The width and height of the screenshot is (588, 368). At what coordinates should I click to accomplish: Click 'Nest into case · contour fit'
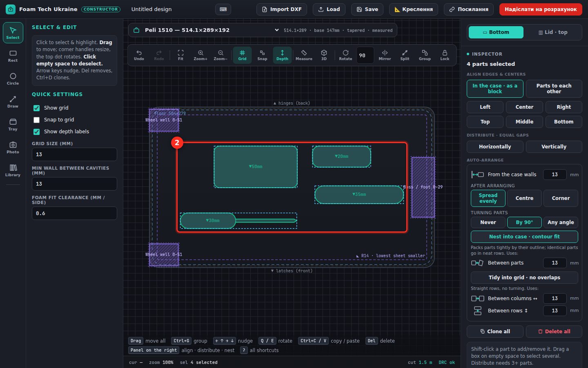coord(524,237)
